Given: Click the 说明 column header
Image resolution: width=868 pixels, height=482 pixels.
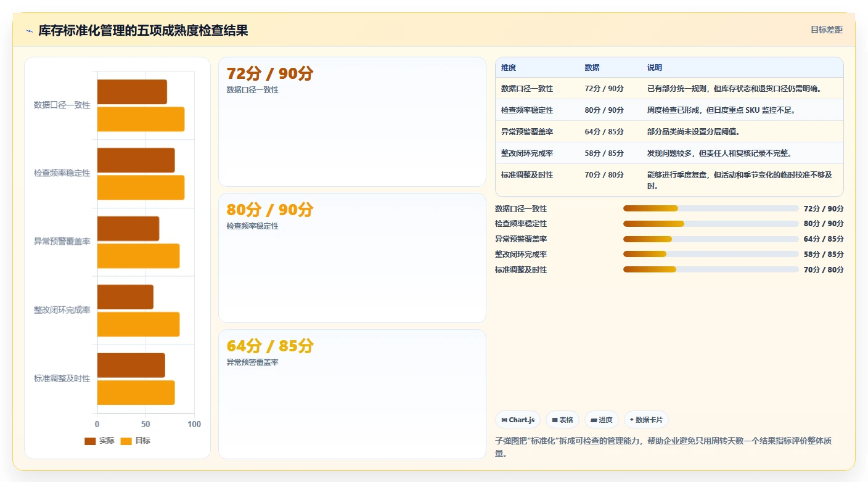Looking at the screenshot, I should 655,67.
